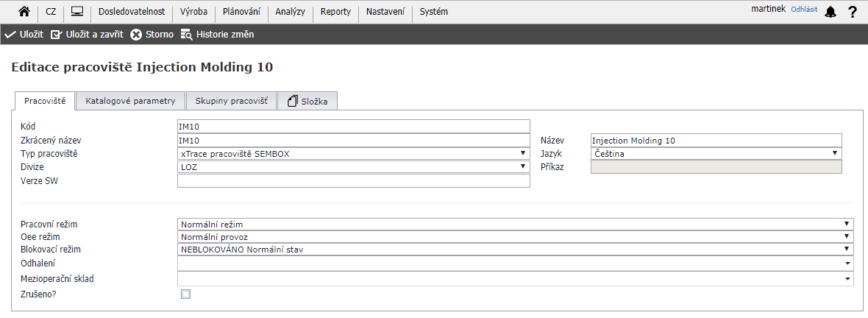Click Uložit a zavřít button
This screenshot has width=868, height=318.
[87, 35]
